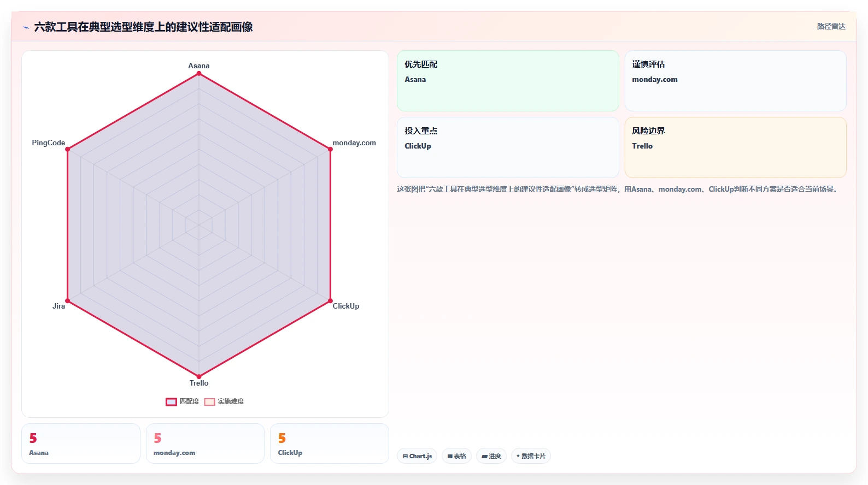Click the ClickUp axis label on chart
Screen dimensions: 868x485
[346, 306]
